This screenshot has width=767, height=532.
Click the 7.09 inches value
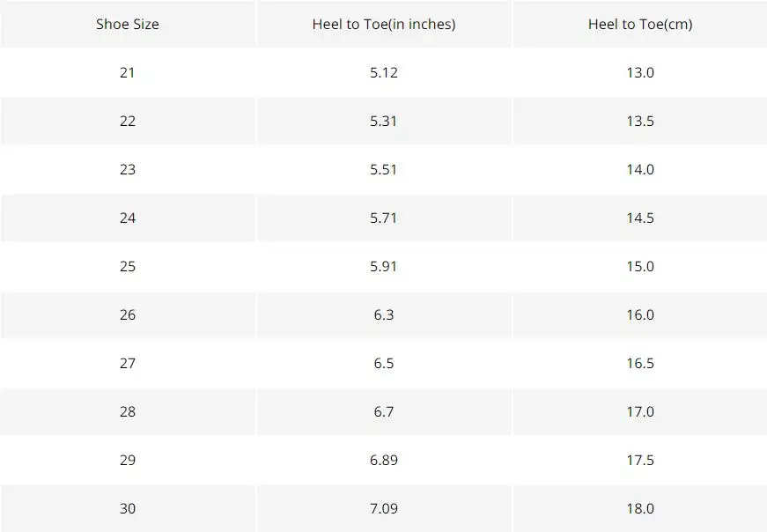click(384, 508)
